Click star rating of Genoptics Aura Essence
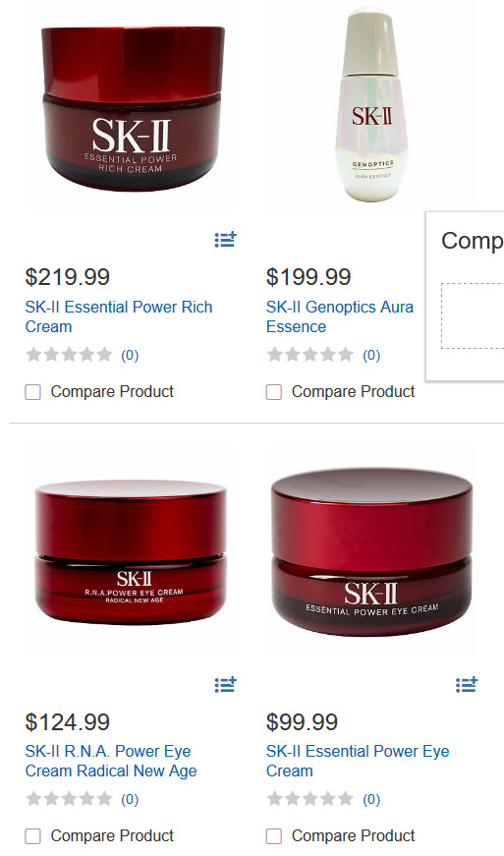Viewport: 504px width, 856px height. (309, 355)
